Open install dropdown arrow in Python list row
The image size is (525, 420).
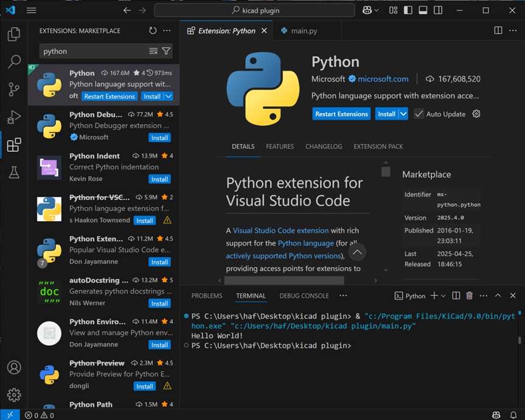pyautogui.click(x=169, y=97)
